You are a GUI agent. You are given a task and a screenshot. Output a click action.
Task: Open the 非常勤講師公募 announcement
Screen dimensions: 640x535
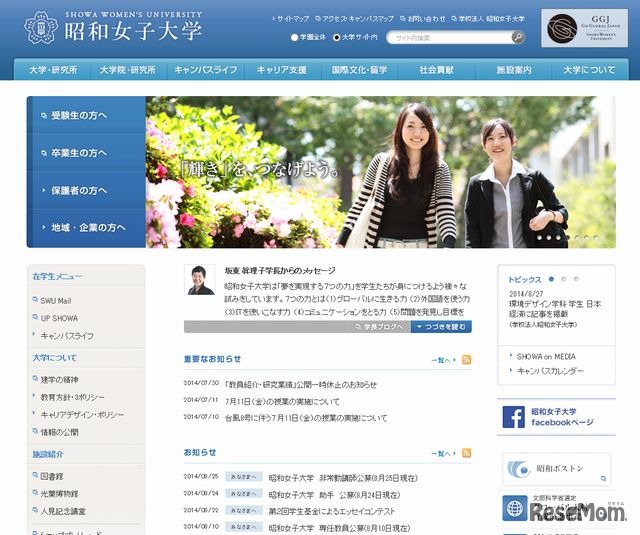point(343,478)
